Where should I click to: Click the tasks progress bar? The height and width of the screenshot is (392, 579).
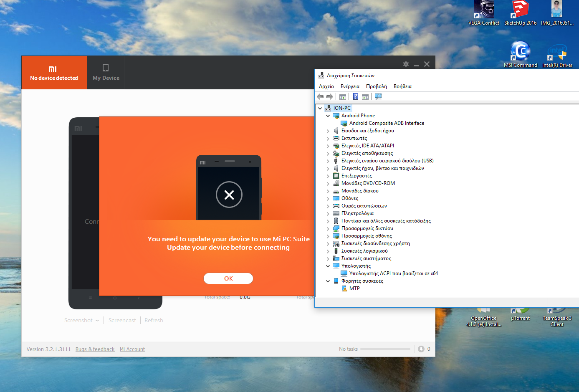point(385,349)
